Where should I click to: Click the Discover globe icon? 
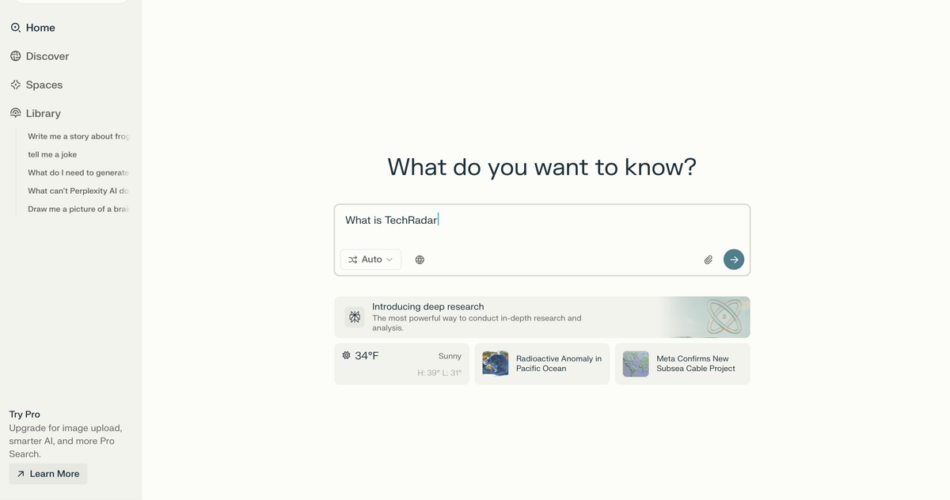(15, 57)
